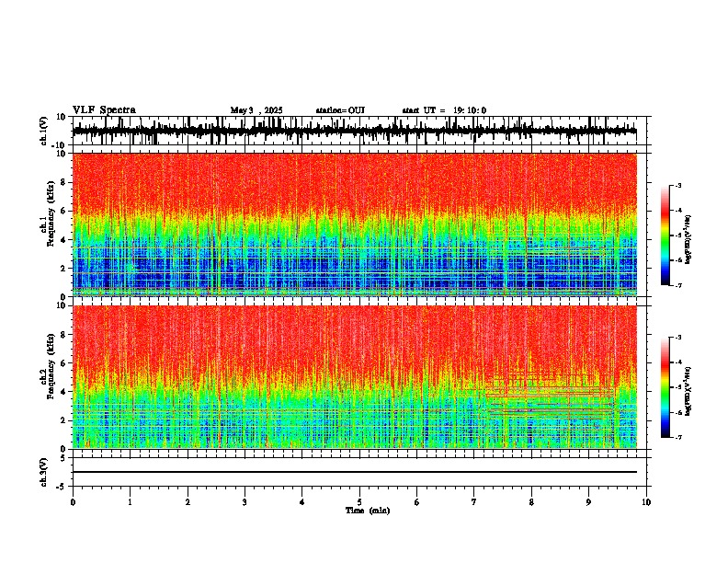The width and height of the screenshot is (728, 563).
Task: Click the time axis tick label "7"
Action: (474, 502)
